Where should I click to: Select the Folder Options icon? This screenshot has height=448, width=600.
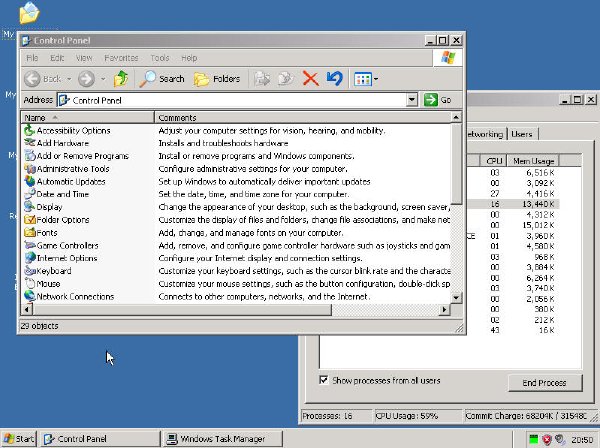(29, 220)
